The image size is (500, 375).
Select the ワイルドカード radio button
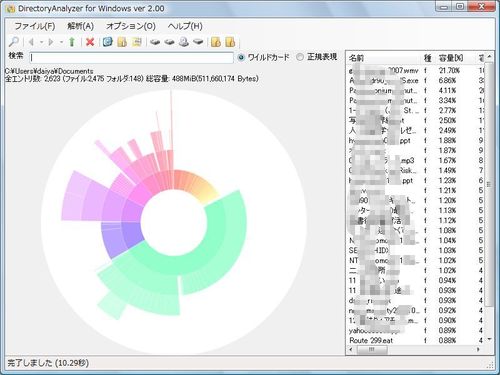coord(242,57)
